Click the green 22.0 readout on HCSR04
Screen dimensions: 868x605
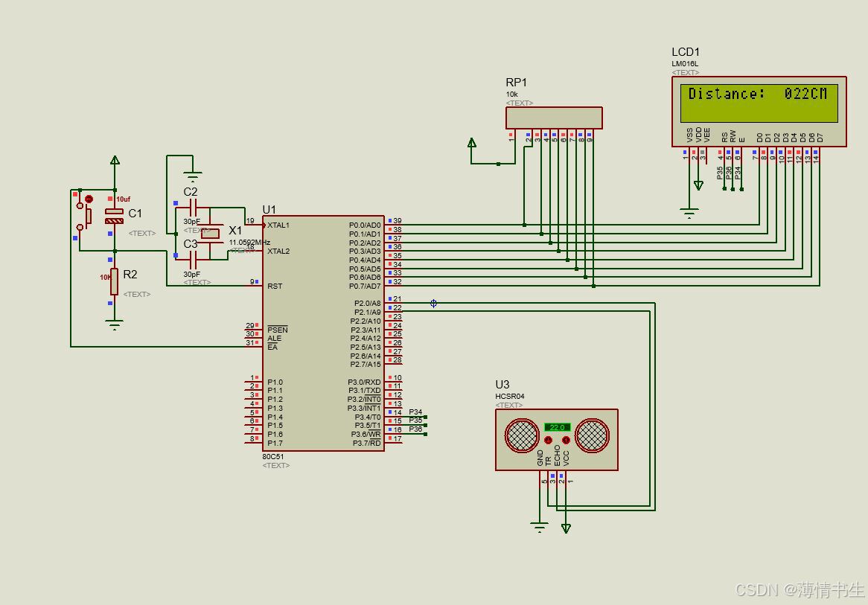[x=557, y=427]
